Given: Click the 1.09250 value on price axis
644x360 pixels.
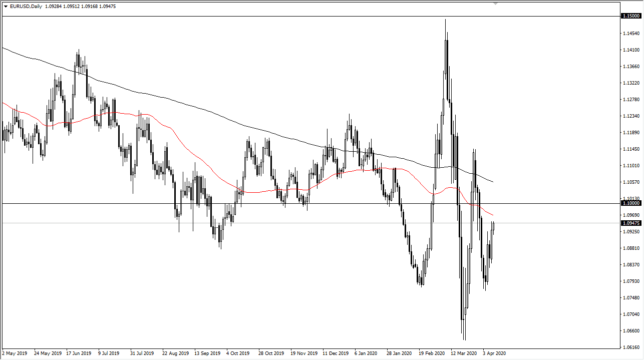Looking at the screenshot, I should [x=631, y=232].
